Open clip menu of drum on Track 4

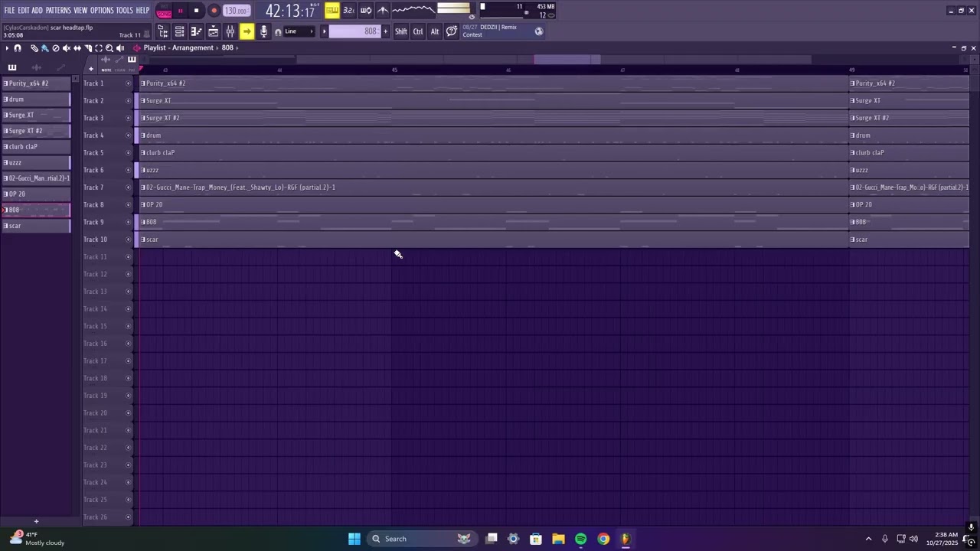[x=142, y=135]
